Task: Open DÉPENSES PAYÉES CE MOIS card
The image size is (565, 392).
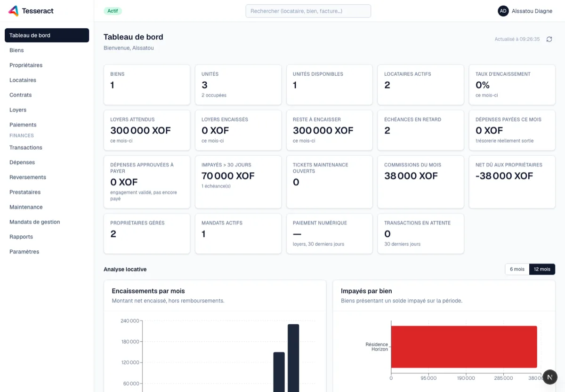Action: click(512, 130)
